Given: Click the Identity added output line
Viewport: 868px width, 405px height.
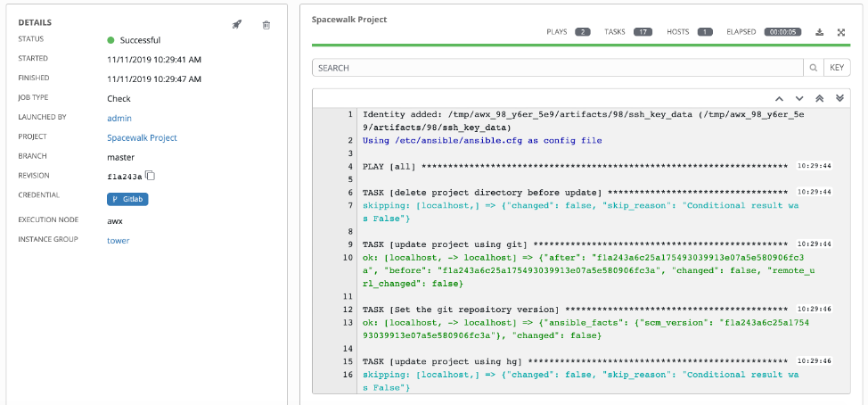Looking at the screenshot, I should pos(584,120).
